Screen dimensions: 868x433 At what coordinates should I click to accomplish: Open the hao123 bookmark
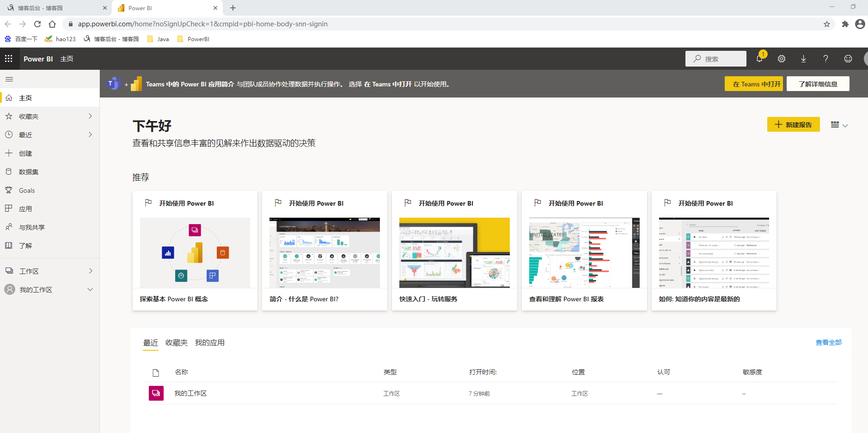(x=60, y=39)
